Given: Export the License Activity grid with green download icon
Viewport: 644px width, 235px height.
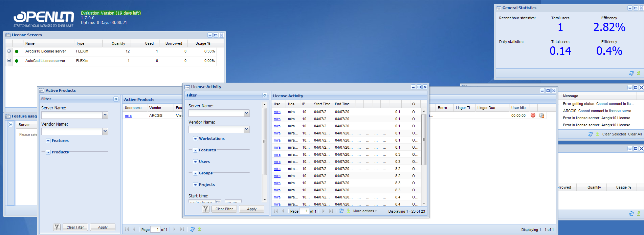Looking at the screenshot, I should [x=348, y=211].
